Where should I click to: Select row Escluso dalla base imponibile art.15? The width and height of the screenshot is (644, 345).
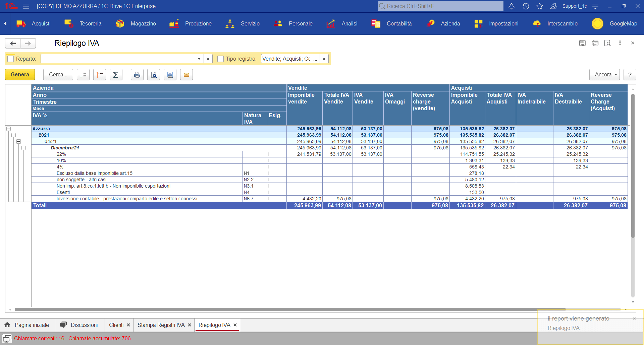[329, 173]
